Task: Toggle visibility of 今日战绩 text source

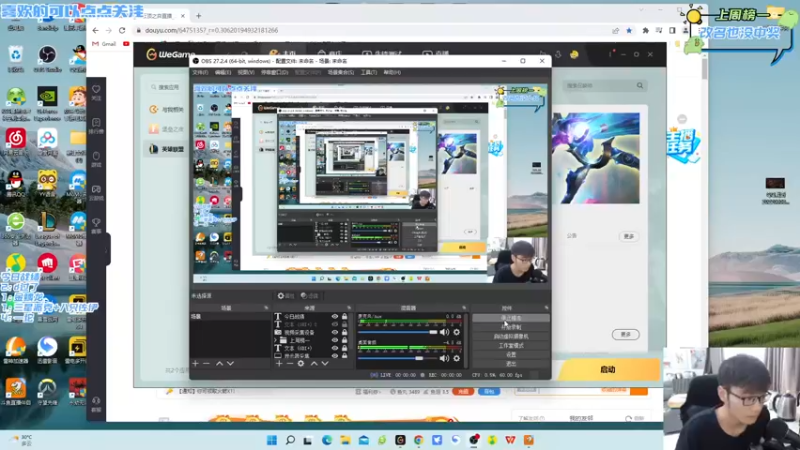Action: 335,316
